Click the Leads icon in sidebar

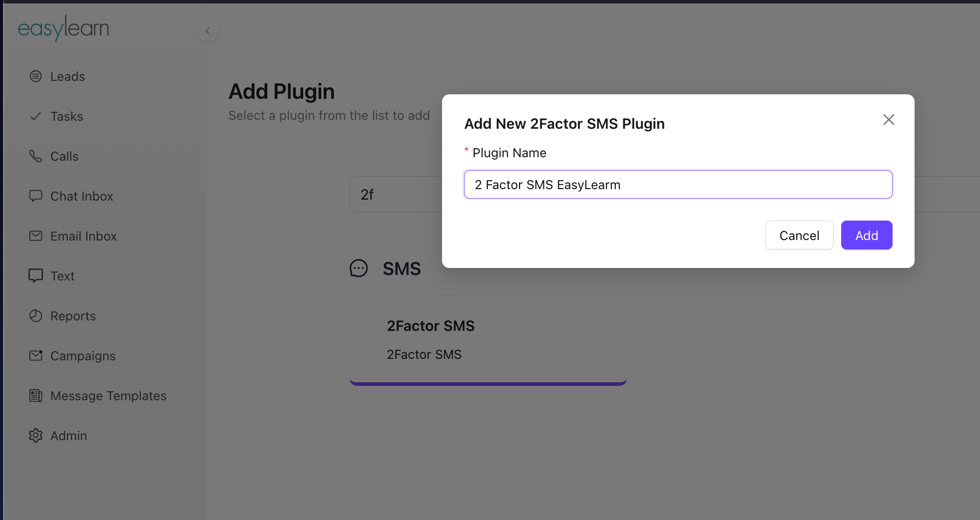coord(35,76)
